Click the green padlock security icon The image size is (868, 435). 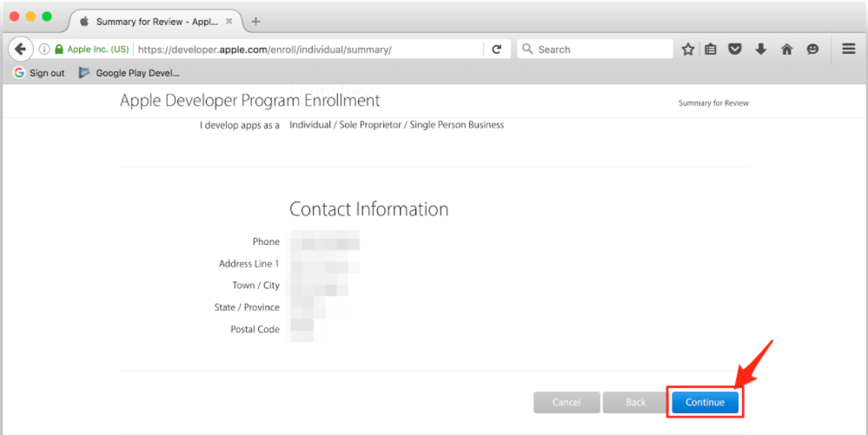59,49
